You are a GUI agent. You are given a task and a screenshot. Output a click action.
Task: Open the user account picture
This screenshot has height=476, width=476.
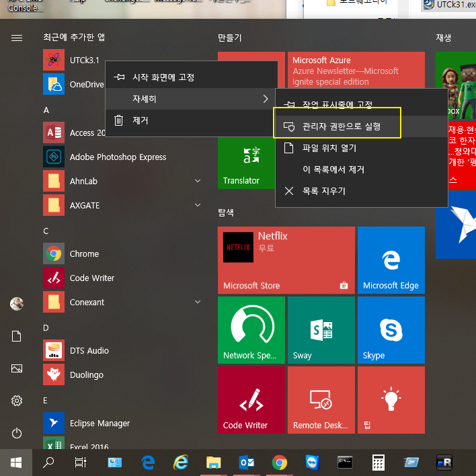(17, 304)
